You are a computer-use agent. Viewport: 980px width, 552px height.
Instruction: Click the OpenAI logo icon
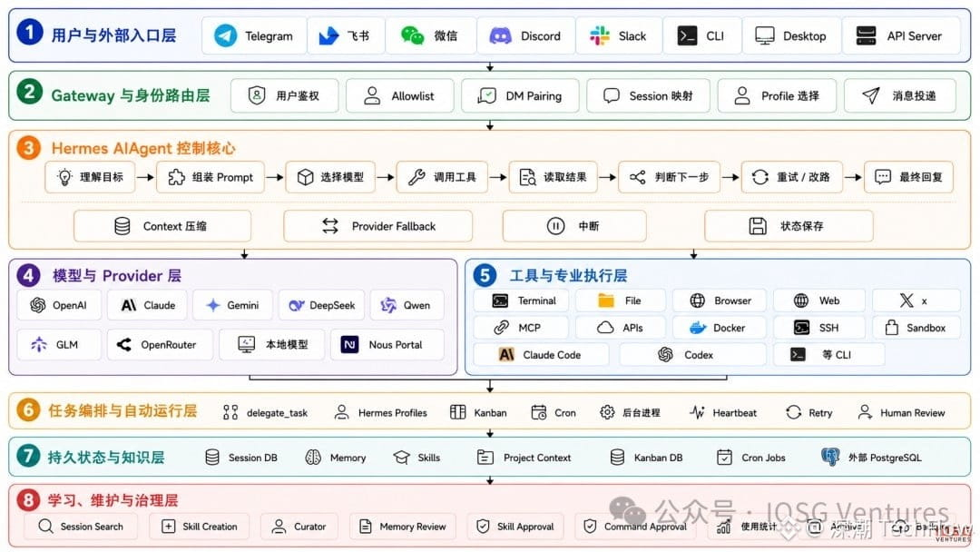tap(37, 305)
